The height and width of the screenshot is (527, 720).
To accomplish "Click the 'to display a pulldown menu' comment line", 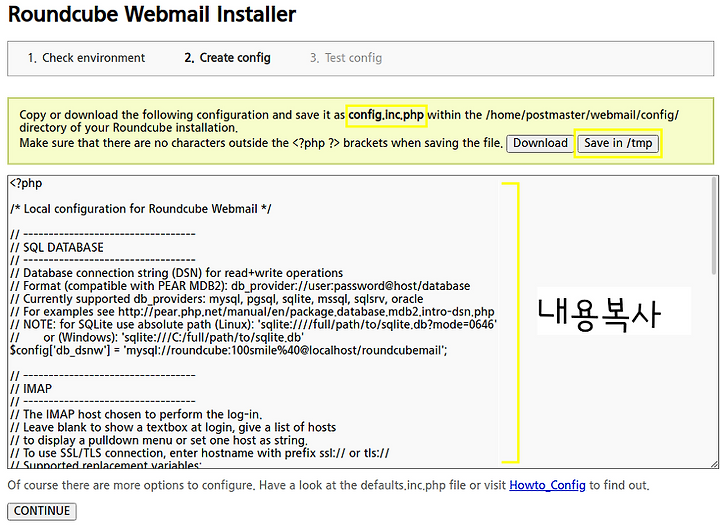I will pyautogui.click(x=159, y=440).
